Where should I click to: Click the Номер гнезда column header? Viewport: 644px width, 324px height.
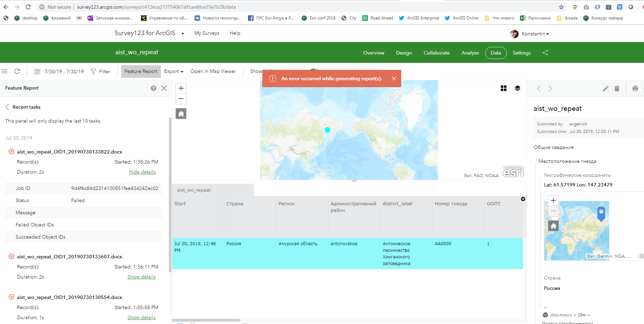point(459,217)
